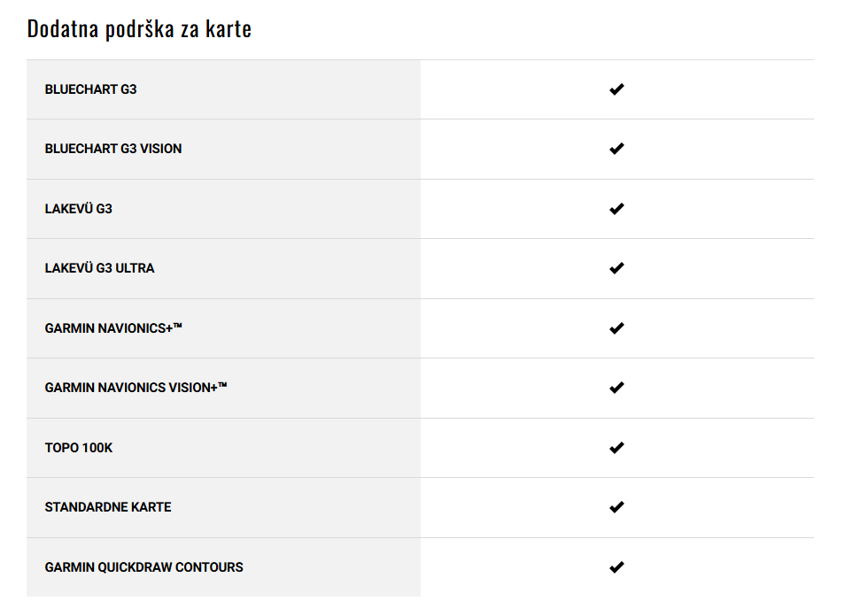Select the GARMIN NAVIONICS VISION+ label
The height and width of the screenshot is (616, 860).
[136, 388]
